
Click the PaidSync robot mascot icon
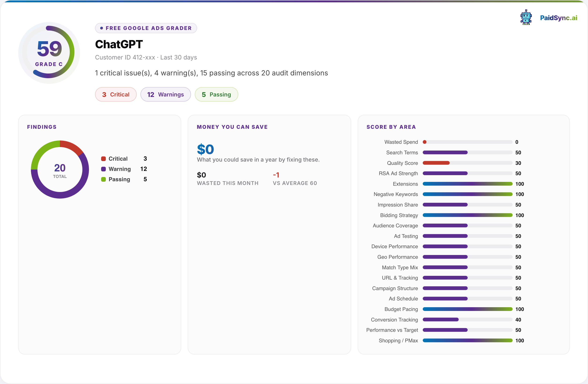(526, 17)
